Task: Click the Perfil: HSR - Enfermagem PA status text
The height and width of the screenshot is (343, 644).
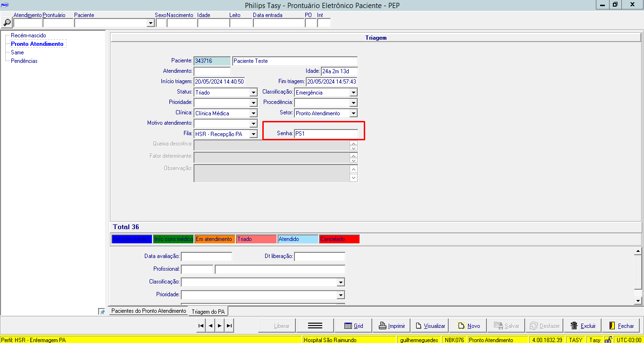Action: tap(33, 340)
